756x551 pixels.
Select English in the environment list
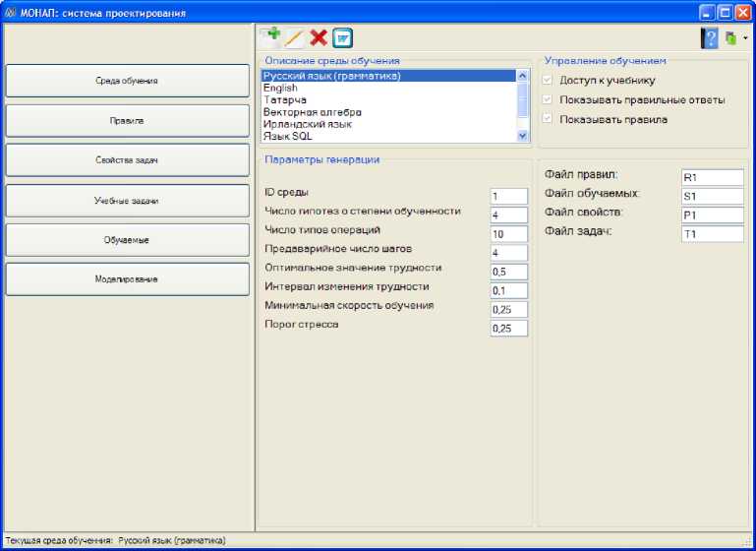pyautogui.click(x=388, y=88)
